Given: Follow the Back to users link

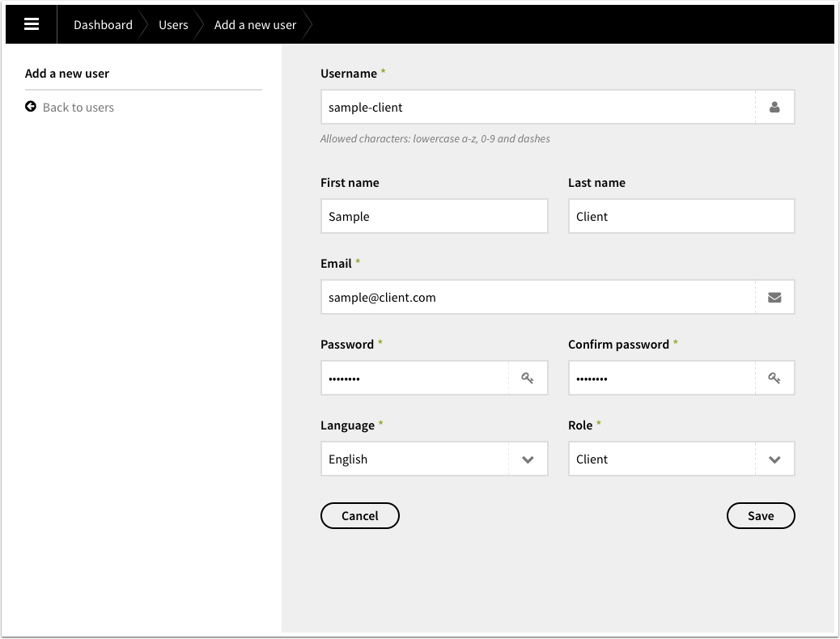Looking at the screenshot, I should pos(78,107).
